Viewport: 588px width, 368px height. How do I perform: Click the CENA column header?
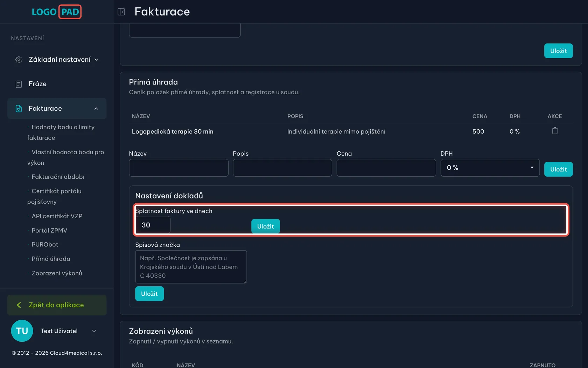coord(480,116)
